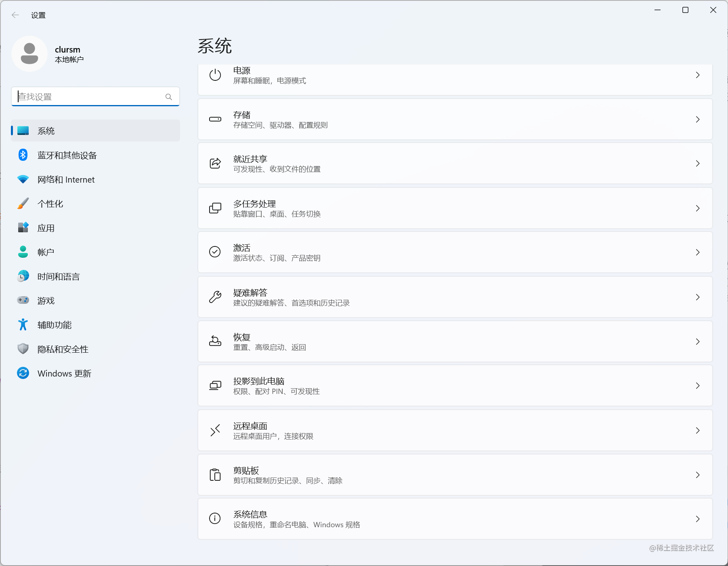Click the 系统 page heading
728x566 pixels.
coord(215,46)
